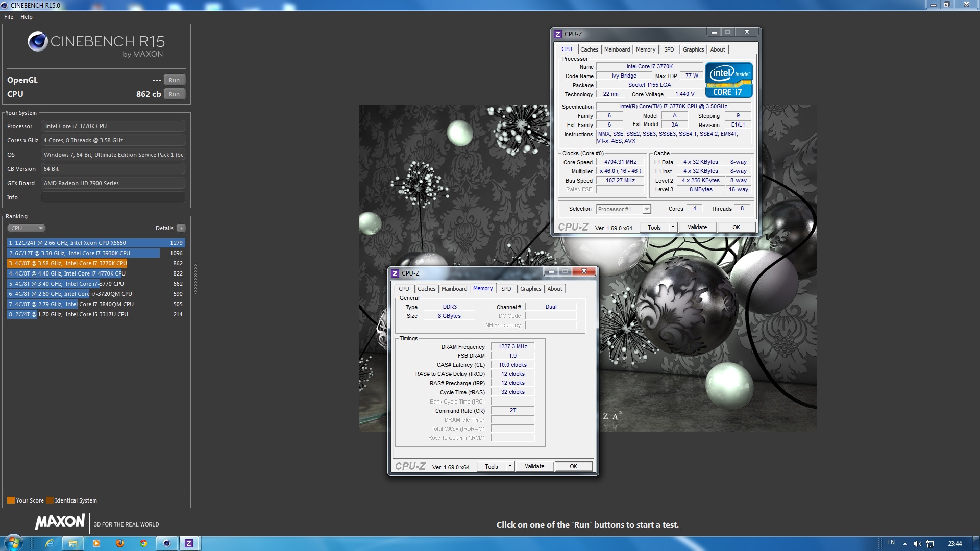Click Tools button in upper CPU-Z

tap(654, 228)
